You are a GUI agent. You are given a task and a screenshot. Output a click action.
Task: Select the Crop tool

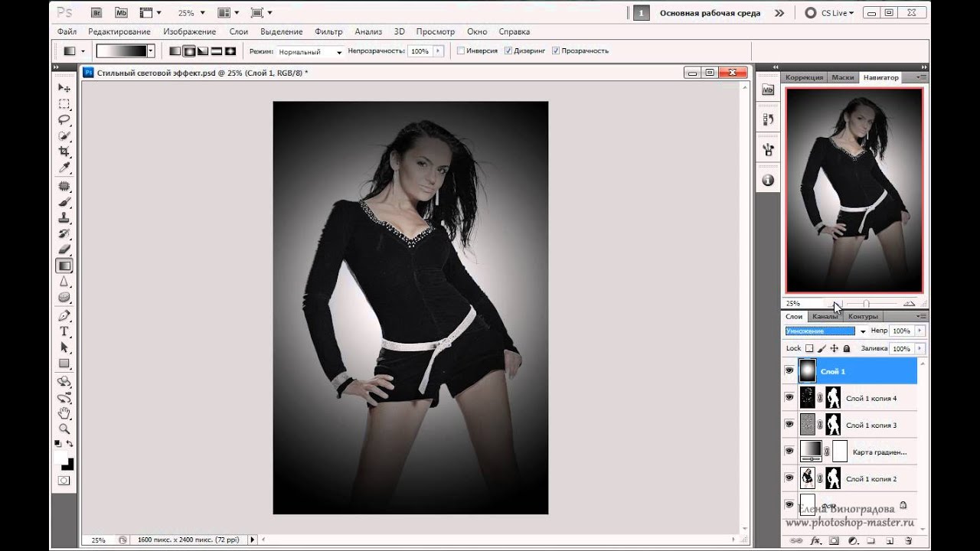(64, 152)
